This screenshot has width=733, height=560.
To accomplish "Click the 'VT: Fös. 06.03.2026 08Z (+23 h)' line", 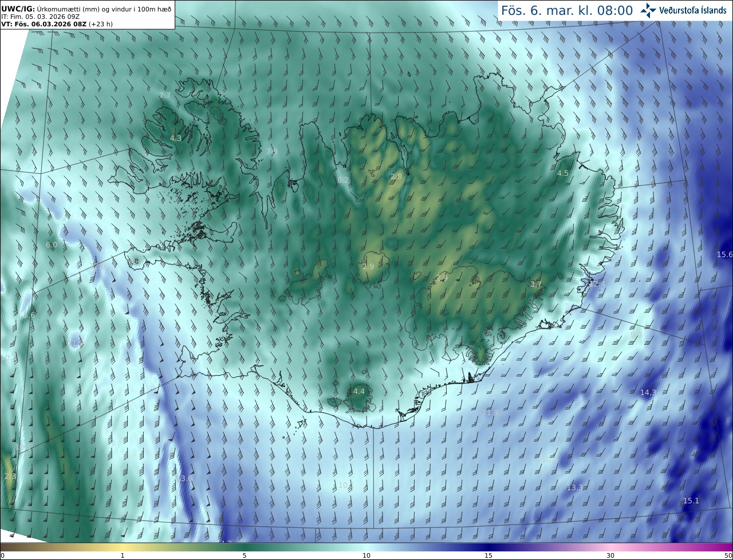I will point(57,24).
